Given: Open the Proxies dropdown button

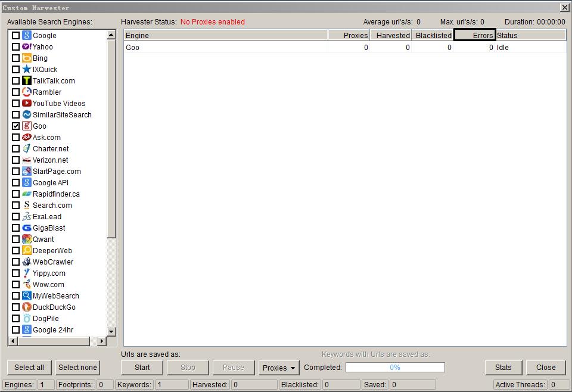Looking at the screenshot, I should tap(279, 368).
